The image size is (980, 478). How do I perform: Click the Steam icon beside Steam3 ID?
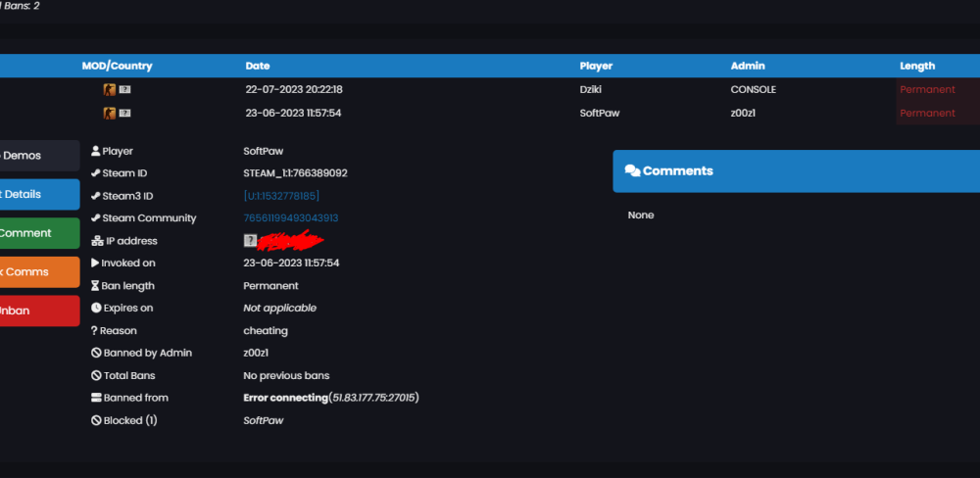96,196
